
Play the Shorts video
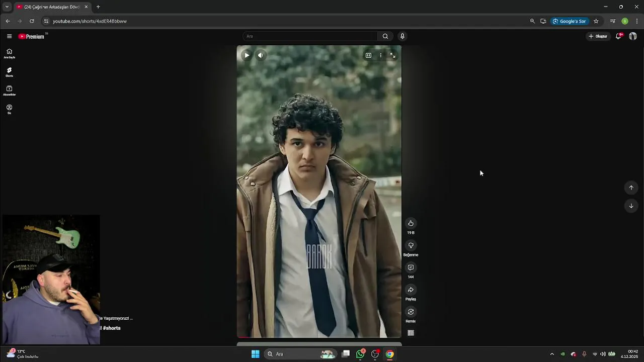click(247, 55)
